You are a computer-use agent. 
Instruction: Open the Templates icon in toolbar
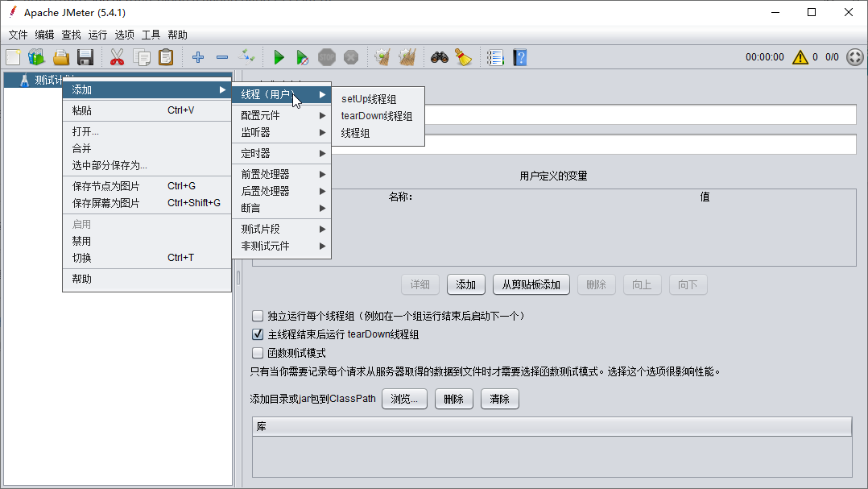(x=36, y=57)
